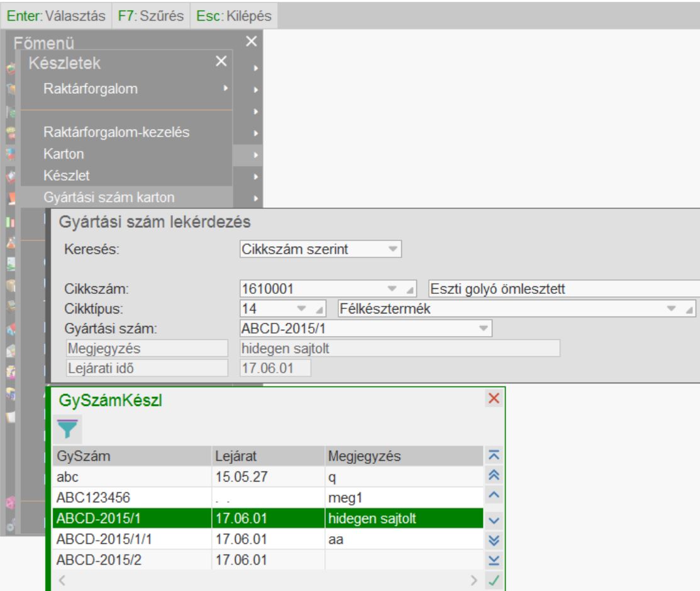Click the green-red bar chart sidebar icon

click(x=11, y=222)
